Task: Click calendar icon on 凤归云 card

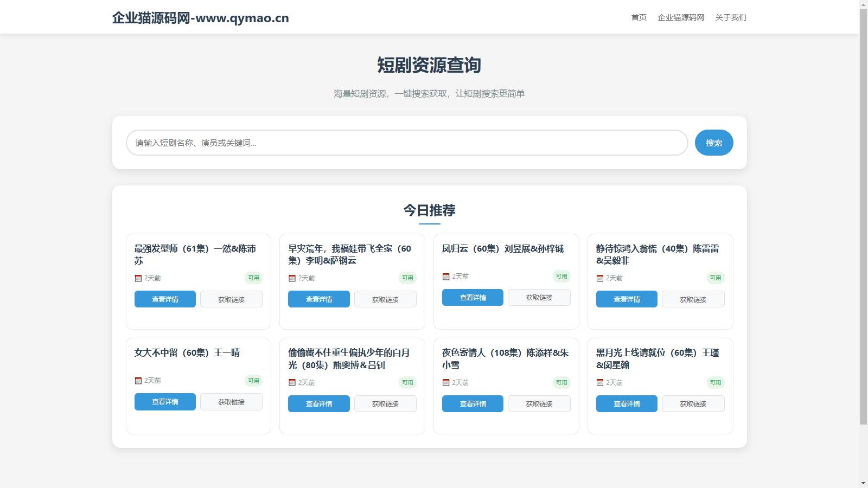Action: 446,277
